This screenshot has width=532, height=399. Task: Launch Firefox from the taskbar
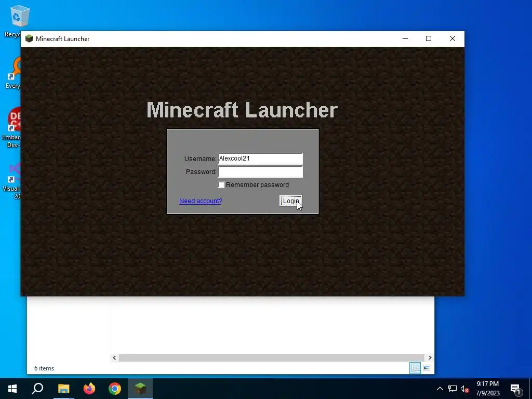pyautogui.click(x=89, y=389)
